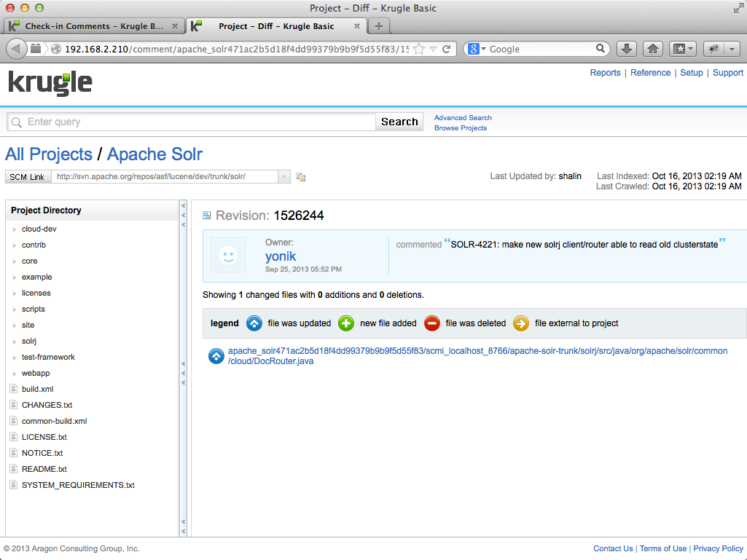Click the README.txt file icon
Screen dimensions: 747x560
tap(14, 469)
